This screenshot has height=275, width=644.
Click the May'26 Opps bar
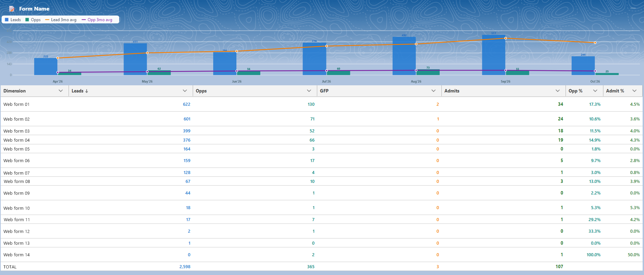click(159, 73)
